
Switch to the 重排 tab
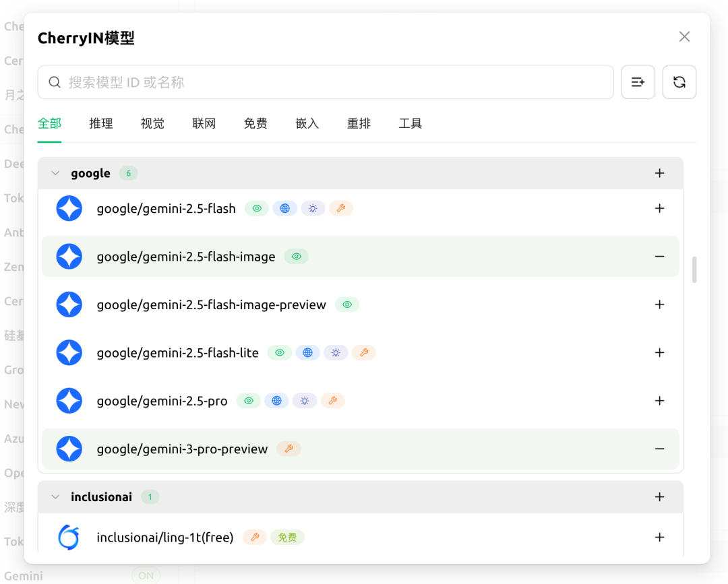359,124
